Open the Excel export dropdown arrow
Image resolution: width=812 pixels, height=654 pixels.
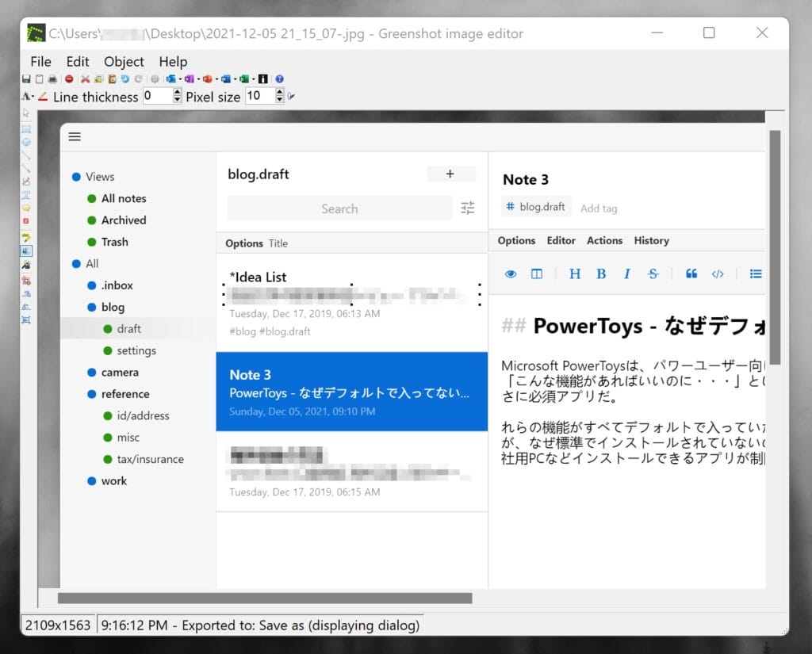(x=253, y=79)
